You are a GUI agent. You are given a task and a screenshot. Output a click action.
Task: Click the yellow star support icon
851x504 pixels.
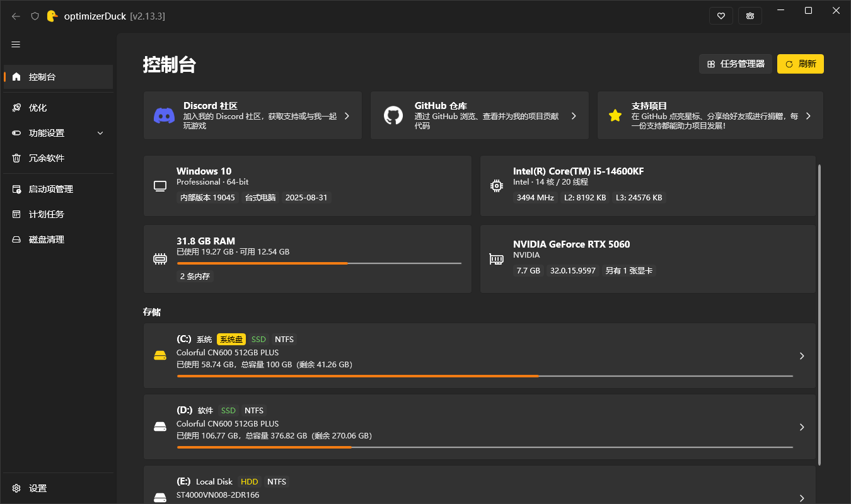(x=615, y=116)
